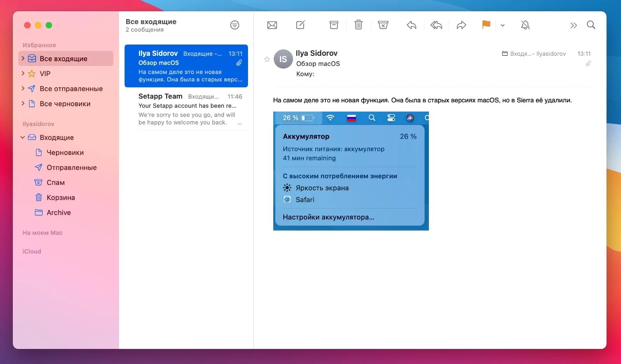The width and height of the screenshot is (621, 364).
Task: Open the Отправленные folder
Action: [x=66, y=168]
